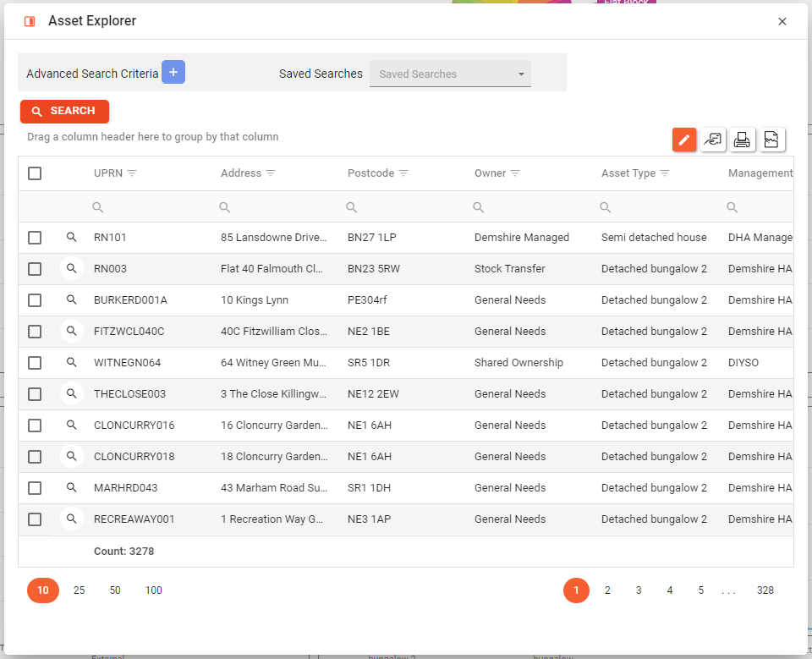Click the Address column search field

click(275, 207)
